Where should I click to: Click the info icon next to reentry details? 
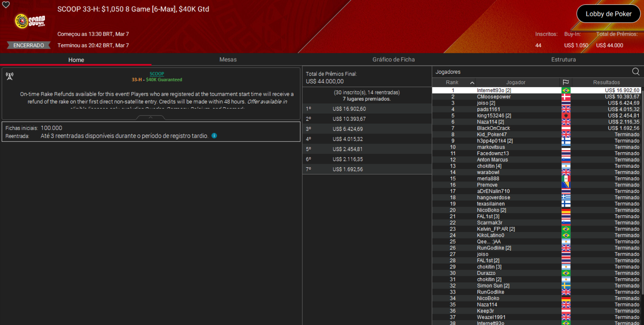[x=214, y=136]
